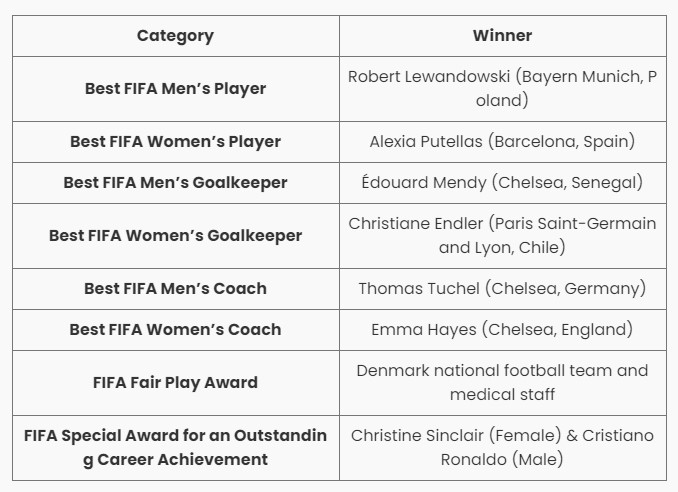Click Ronaldo (Male) text line
678x492 pixels.
point(502,459)
